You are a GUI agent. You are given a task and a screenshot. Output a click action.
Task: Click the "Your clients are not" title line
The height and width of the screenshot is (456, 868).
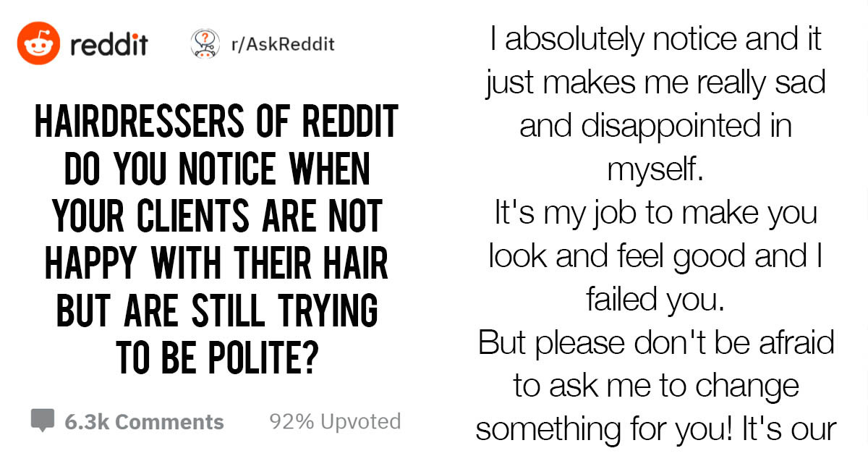(216, 219)
